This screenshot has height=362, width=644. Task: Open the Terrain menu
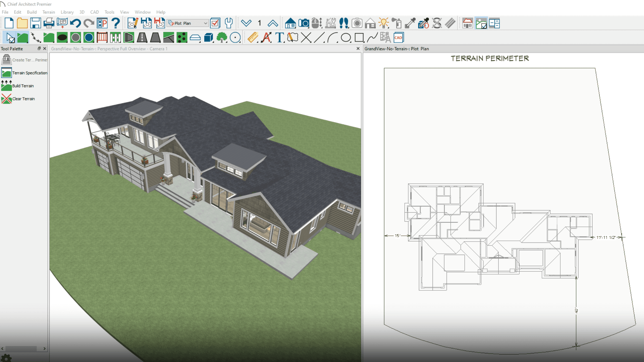49,12
